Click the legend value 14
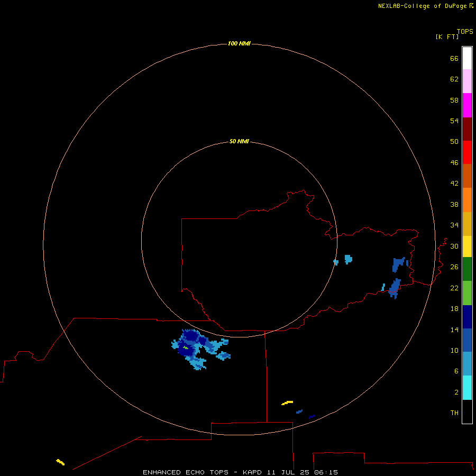476x476 pixels. [x=454, y=329]
